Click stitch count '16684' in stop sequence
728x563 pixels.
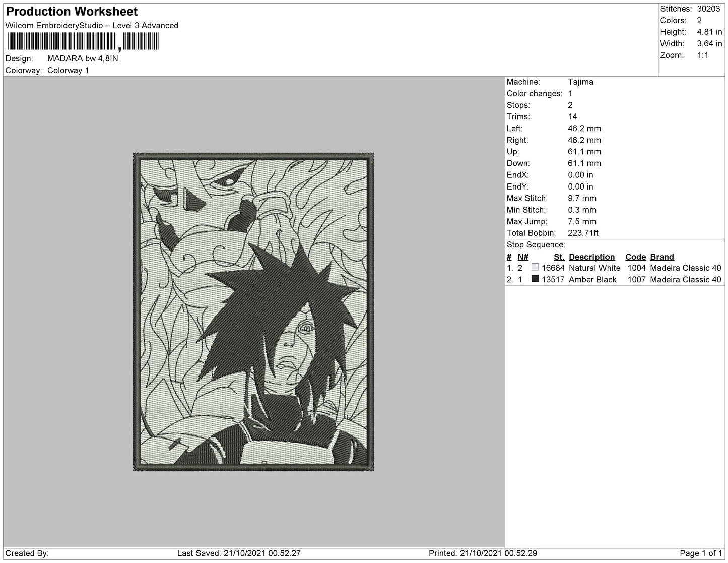(x=553, y=268)
